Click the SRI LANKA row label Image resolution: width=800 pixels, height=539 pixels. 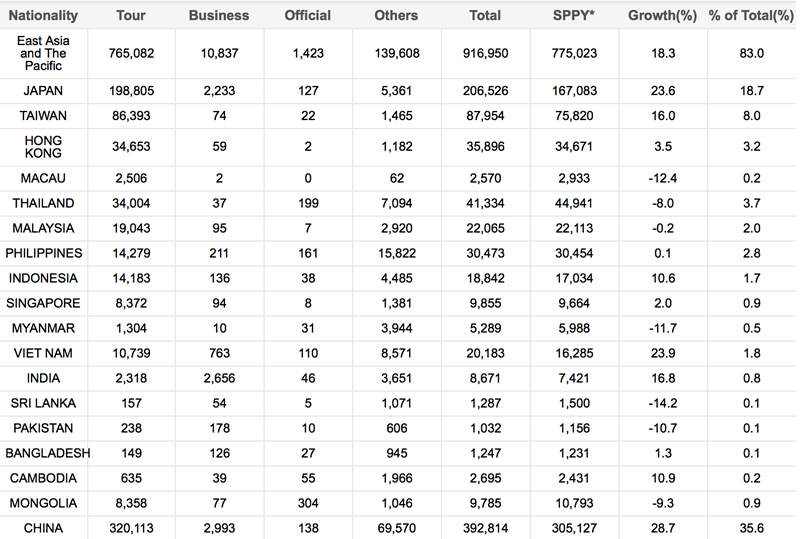pos(43,403)
